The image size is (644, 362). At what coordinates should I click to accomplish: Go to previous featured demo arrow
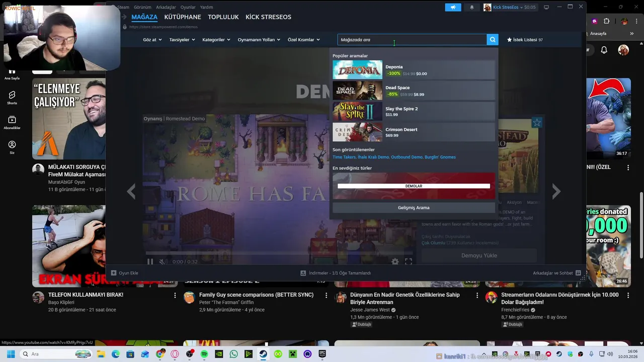131,191
